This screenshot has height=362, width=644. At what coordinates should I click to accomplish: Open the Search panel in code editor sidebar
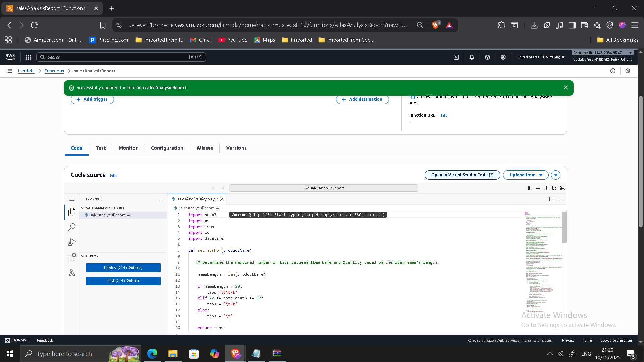pos(72,227)
